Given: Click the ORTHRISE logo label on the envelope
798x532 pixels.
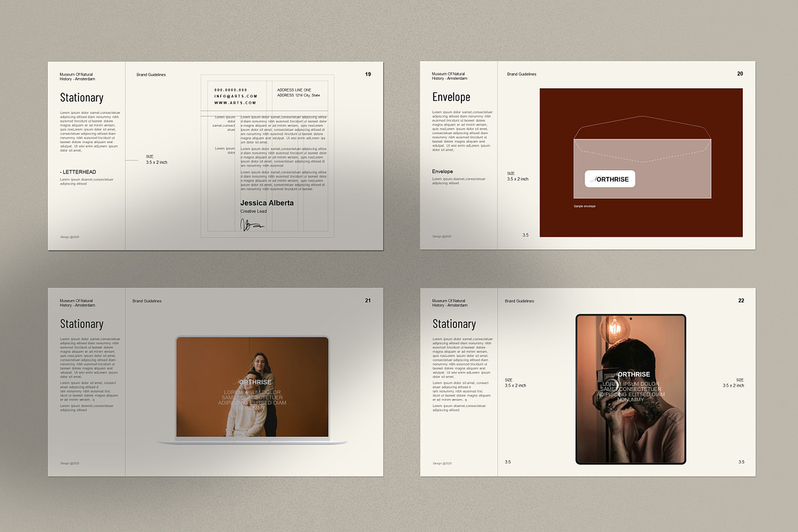Looking at the screenshot, I should coord(610,180).
